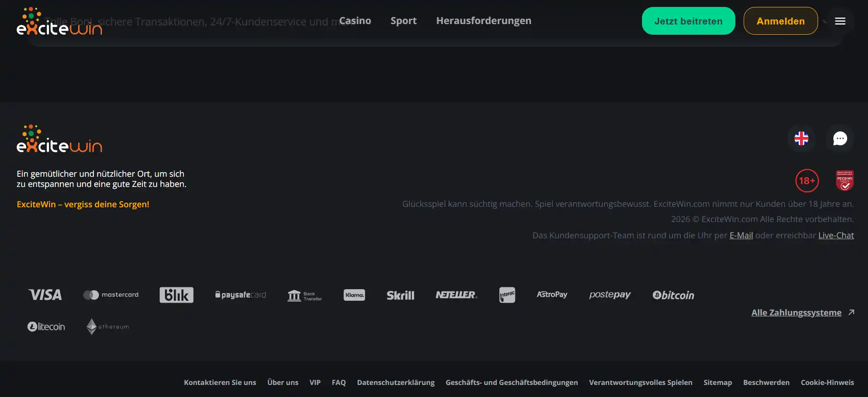This screenshot has height=397, width=868.
Task: Open Beschwerden footer link
Action: click(x=766, y=383)
